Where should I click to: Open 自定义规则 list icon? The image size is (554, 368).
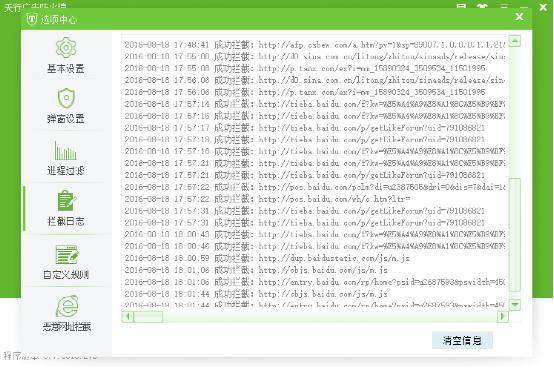(x=67, y=254)
